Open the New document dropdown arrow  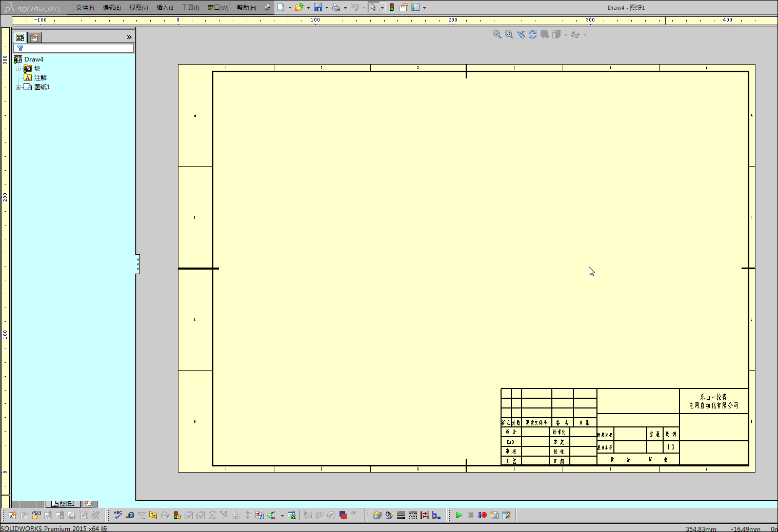coord(290,8)
